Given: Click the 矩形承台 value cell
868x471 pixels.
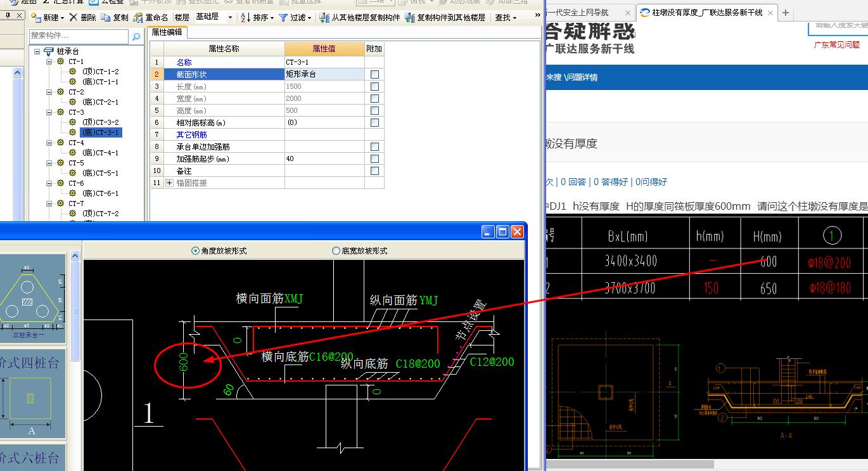Looking at the screenshot, I should (324, 74).
